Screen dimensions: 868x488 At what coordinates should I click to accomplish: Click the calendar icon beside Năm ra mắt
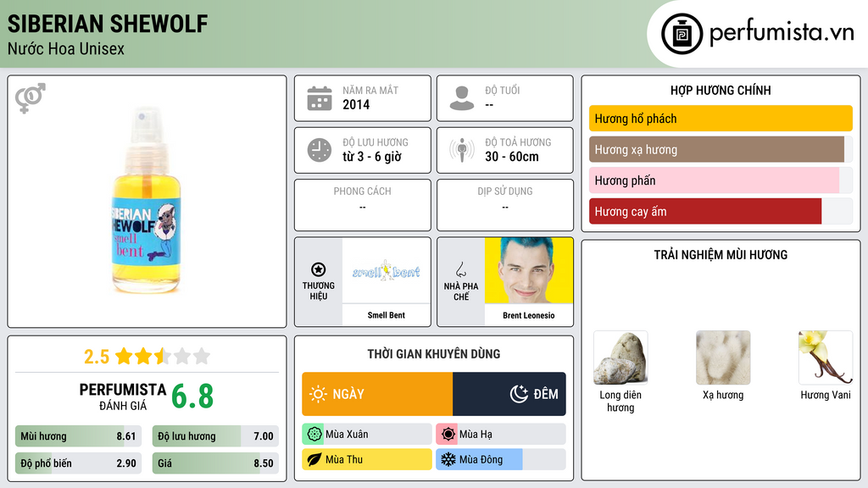click(x=320, y=98)
